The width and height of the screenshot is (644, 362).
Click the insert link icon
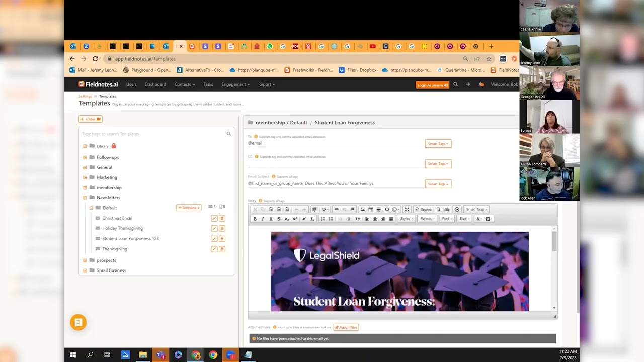(337, 209)
